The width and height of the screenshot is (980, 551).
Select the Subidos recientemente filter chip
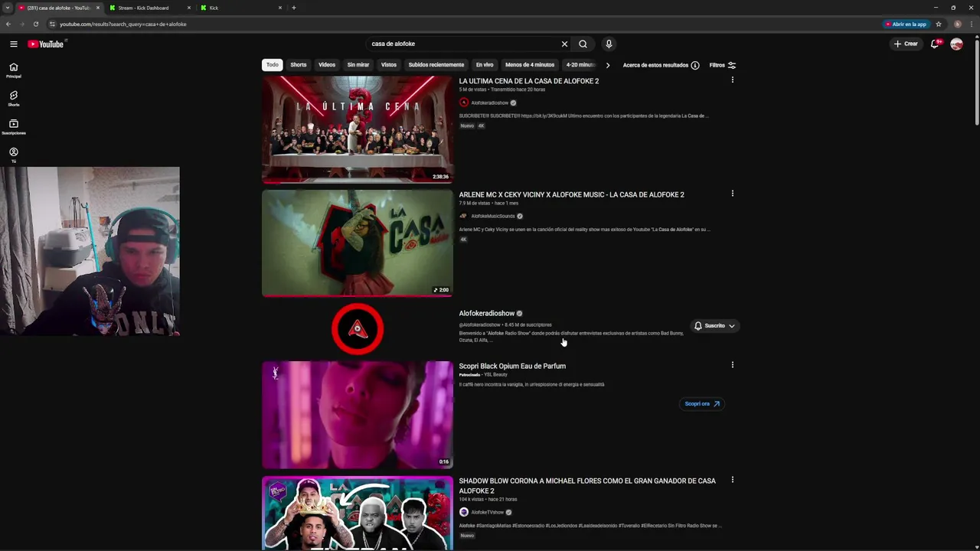click(x=436, y=65)
